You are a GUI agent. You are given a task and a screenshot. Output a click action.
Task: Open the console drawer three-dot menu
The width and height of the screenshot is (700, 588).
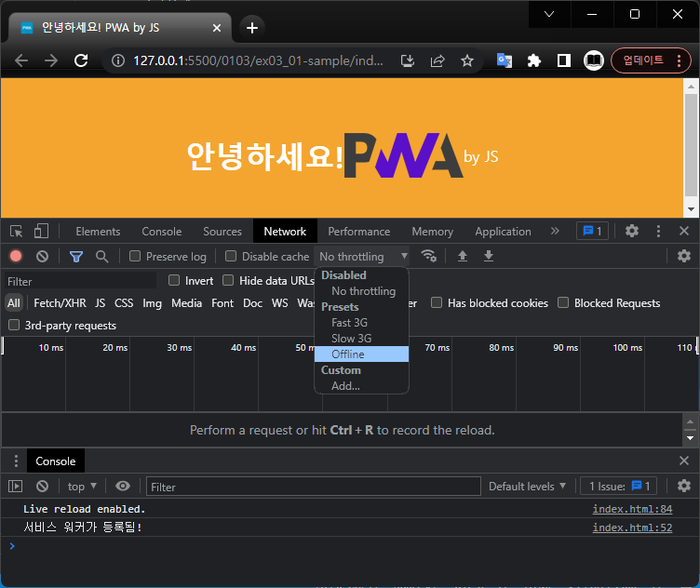(x=16, y=461)
